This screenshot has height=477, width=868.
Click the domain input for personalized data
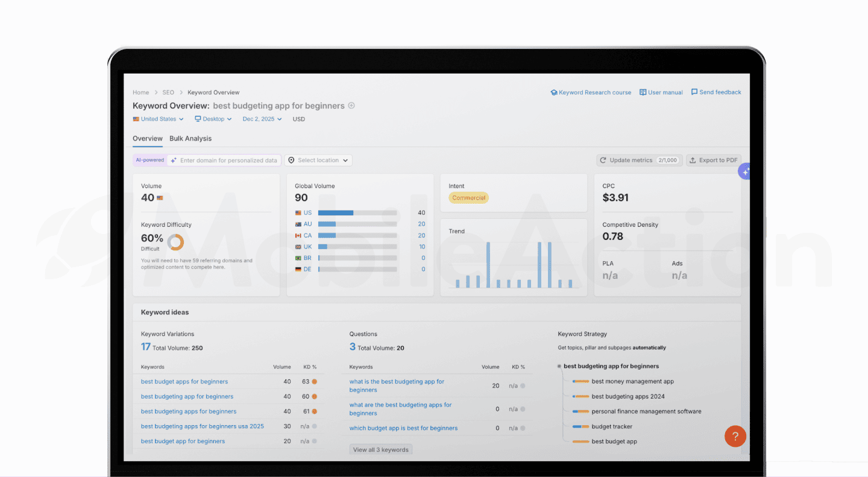(228, 160)
